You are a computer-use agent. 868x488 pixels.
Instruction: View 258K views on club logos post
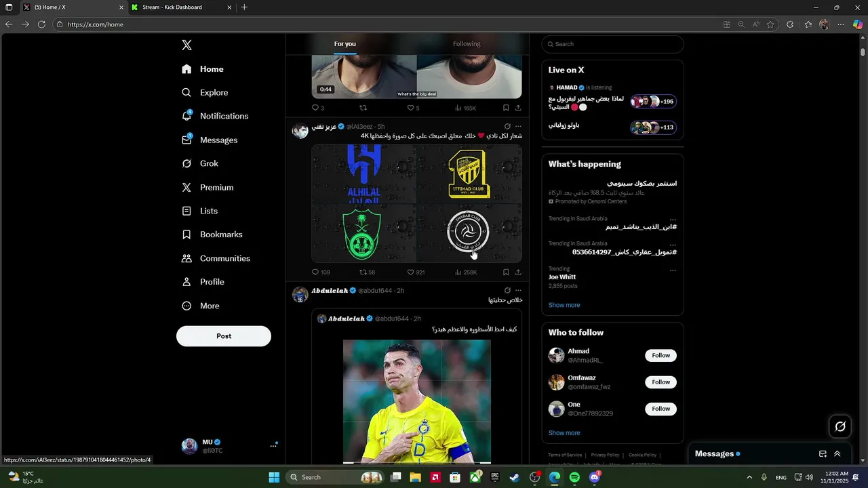coord(465,272)
